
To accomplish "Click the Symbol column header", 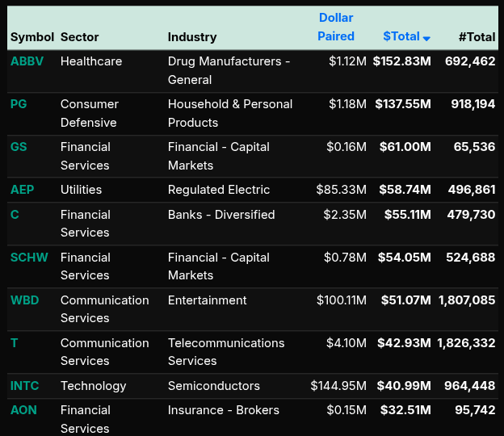I will tap(31, 37).
